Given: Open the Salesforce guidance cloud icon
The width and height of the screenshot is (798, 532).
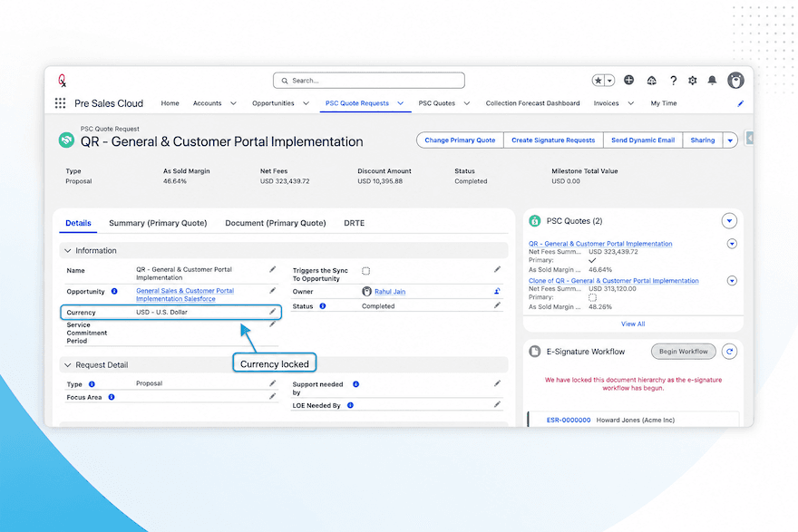Looking at the screenshot, I should [x=651, y=81].
